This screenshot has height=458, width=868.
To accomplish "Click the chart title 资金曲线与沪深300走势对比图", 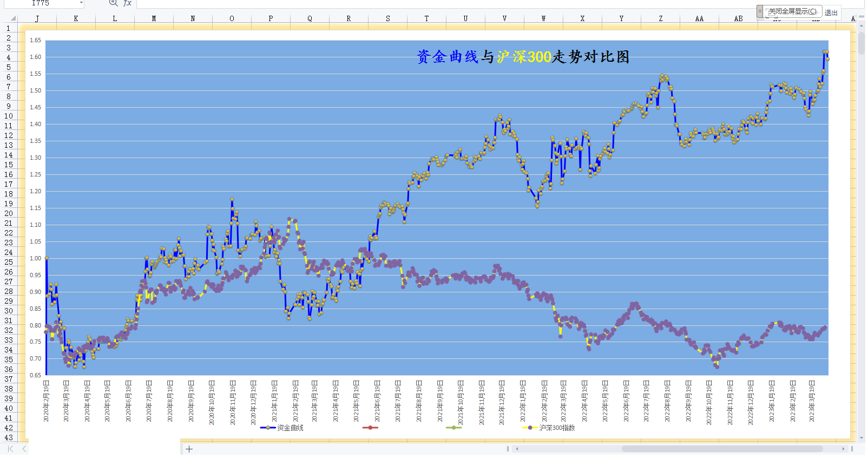I will click(x=523, y=57).
